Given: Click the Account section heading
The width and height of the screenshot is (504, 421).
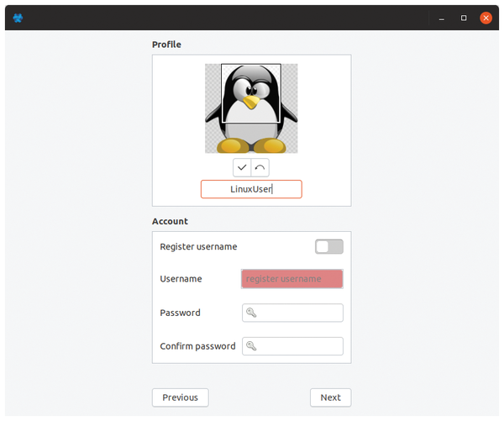Looking at the screenshot, I should pos(170,221).
